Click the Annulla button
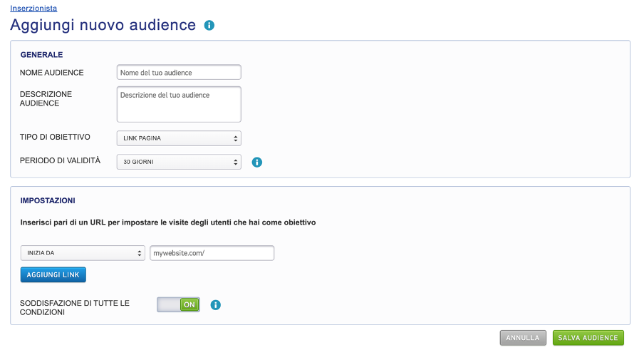This screenshot has height=355, width=644. tap(523, 338)
